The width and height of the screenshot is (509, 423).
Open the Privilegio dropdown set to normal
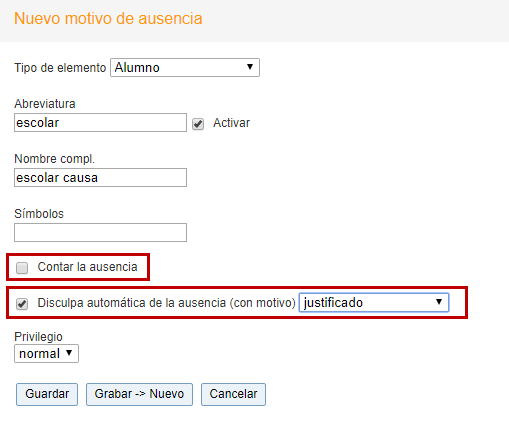click(46, 354)
